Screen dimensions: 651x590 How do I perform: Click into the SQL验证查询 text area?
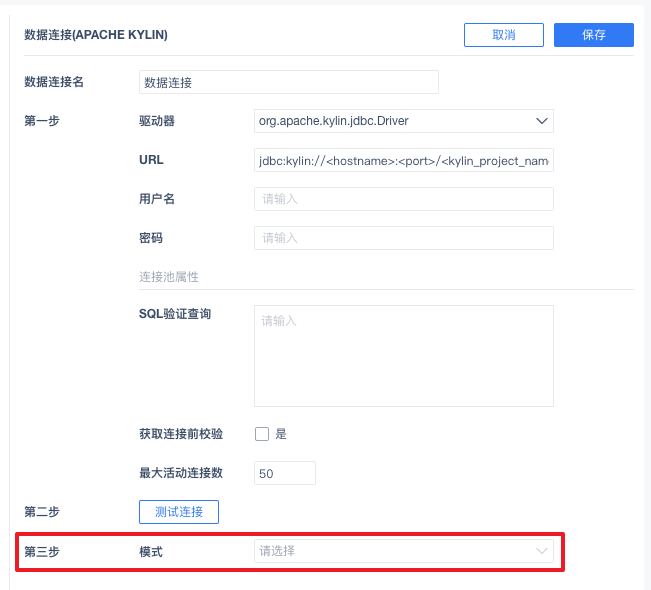pos(404,356)
